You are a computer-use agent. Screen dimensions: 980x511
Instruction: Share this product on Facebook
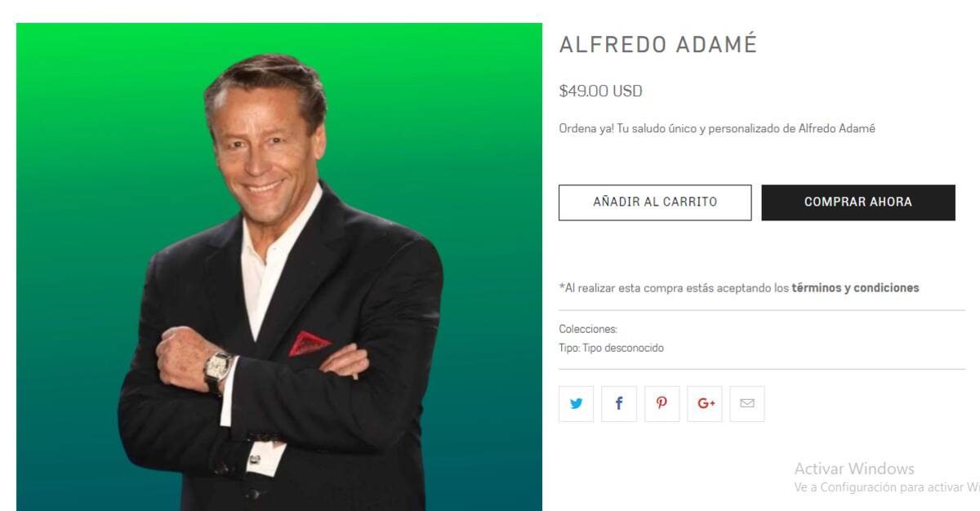[619, 403]
